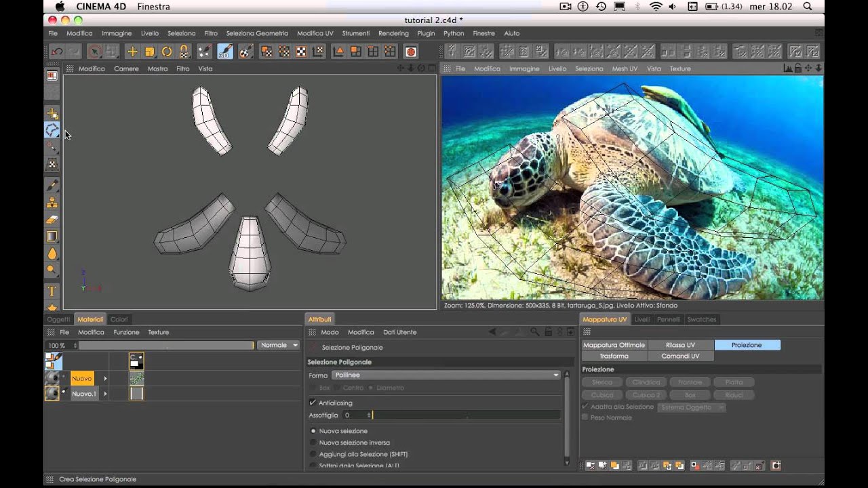
Task: Switch to the Colori tab
Action: point(119,319)
